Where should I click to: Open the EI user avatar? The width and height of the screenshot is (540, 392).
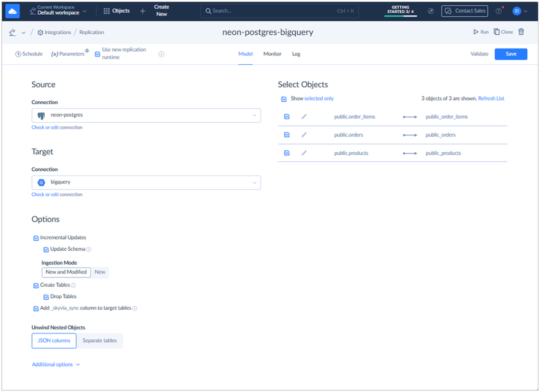[x=516, y=11]
